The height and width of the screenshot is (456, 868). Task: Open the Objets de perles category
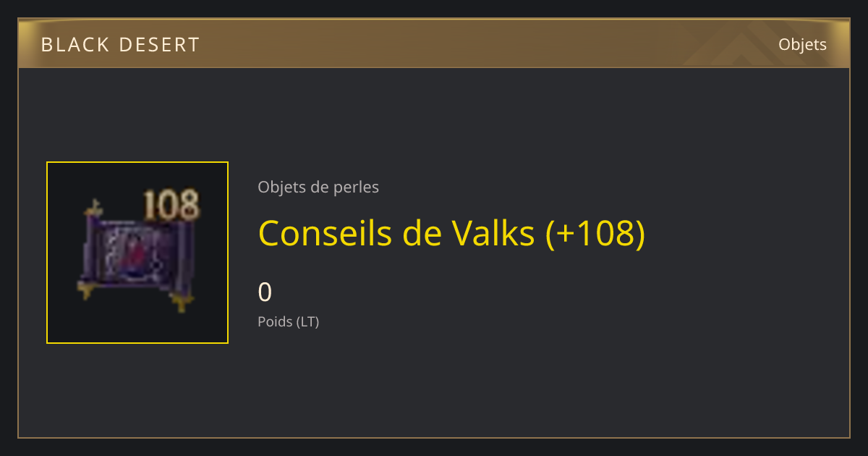click(x=318, y=187)
